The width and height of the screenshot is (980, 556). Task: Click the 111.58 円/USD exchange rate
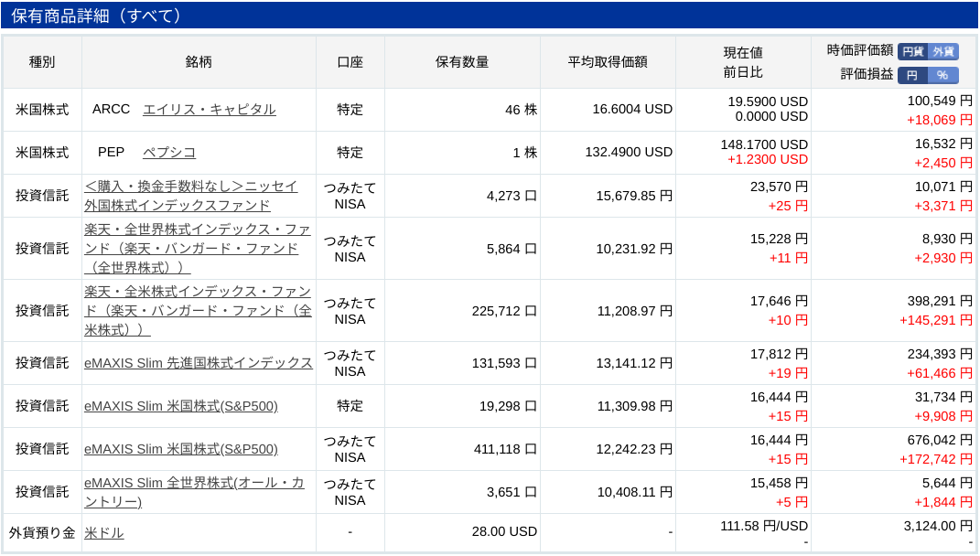(x=764, y=526)
